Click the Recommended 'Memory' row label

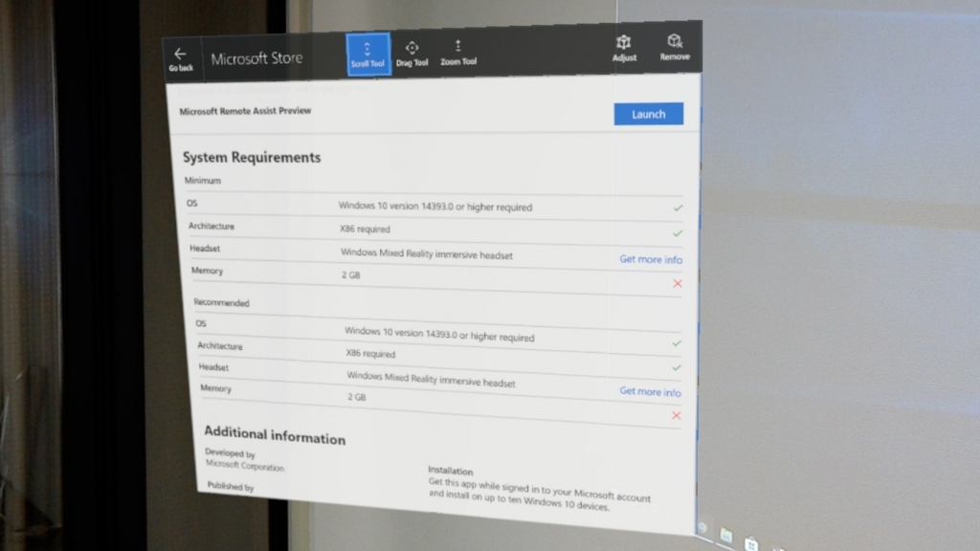215,388
